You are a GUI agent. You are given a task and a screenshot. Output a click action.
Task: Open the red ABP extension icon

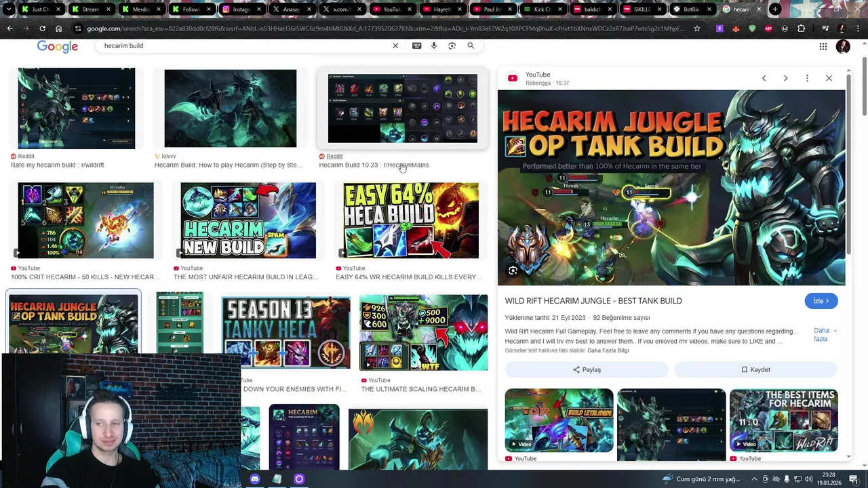click(x=768, y=28)
